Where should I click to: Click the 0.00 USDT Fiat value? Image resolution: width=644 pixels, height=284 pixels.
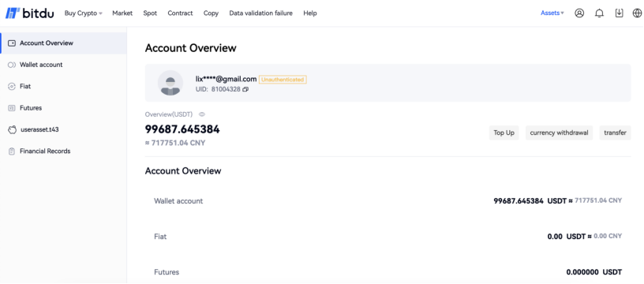point(566,237)
